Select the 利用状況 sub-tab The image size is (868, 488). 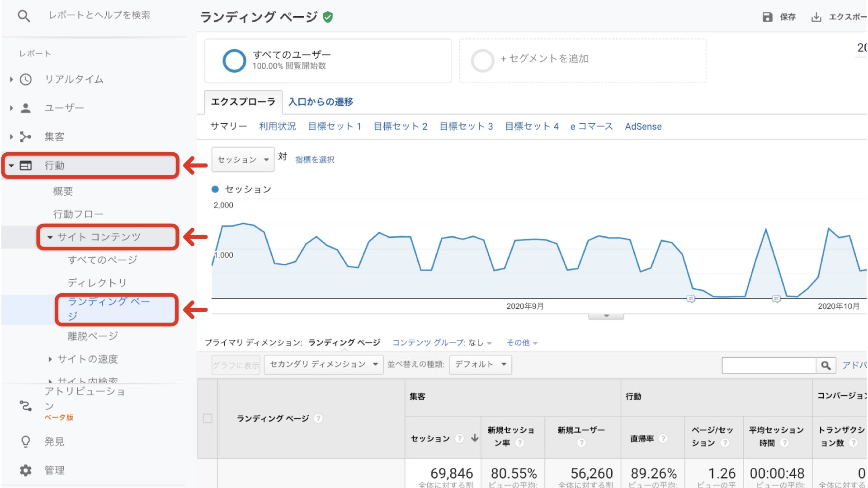pyautogui.click(x=278, y=127)
